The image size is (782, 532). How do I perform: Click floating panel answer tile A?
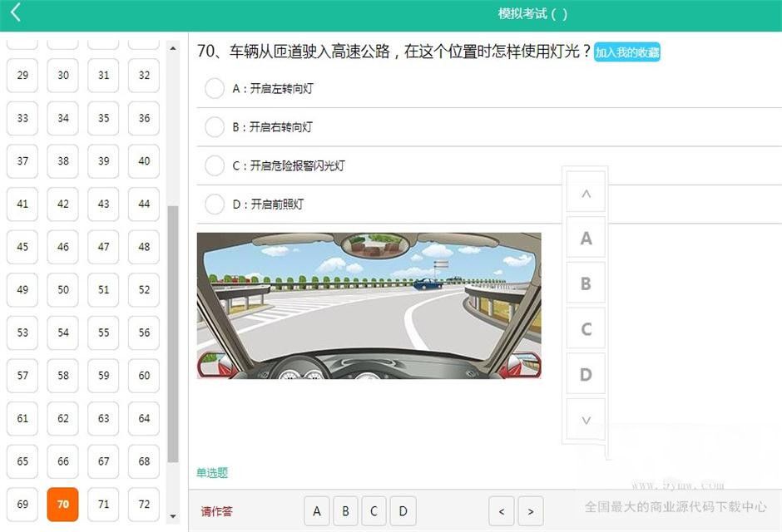[586, 239]
